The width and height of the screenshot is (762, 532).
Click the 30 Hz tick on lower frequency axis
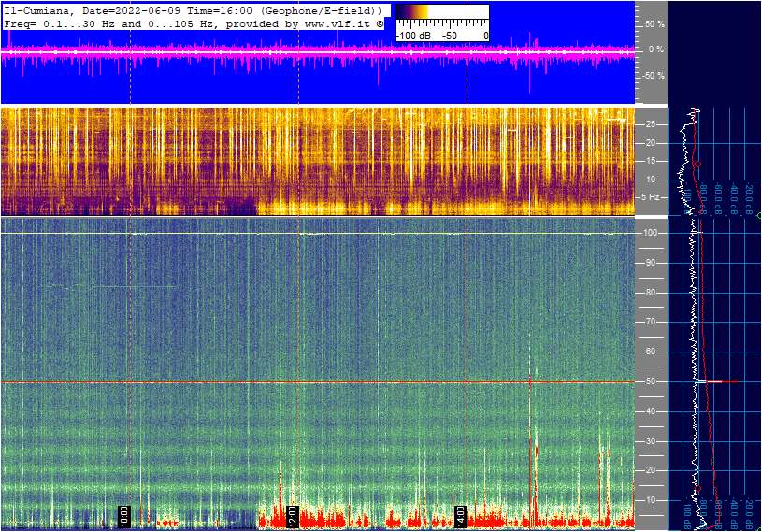pyautogui.click(x=651, y=441)
